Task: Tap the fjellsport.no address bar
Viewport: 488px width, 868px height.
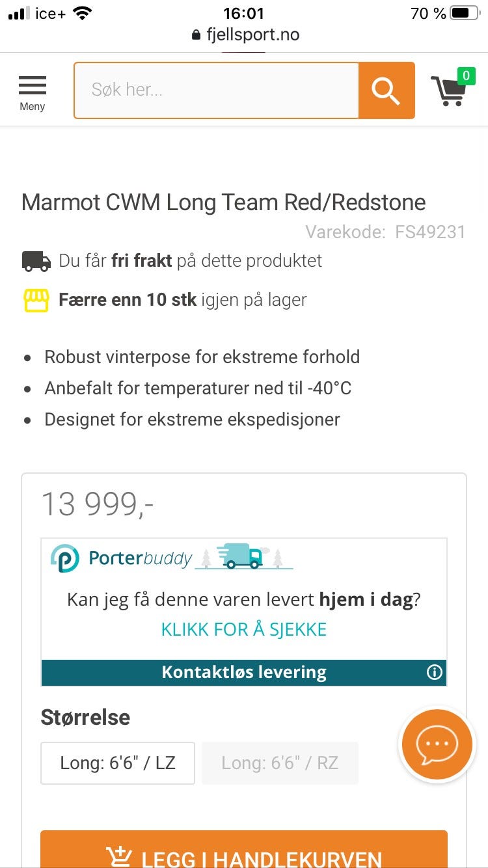Action: [246, 34]
